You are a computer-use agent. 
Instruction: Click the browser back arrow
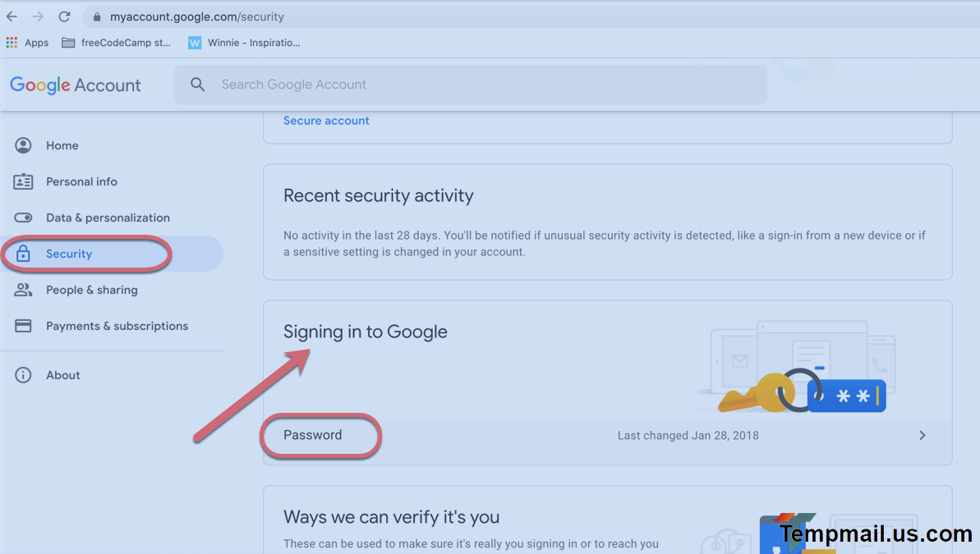(x=12, y=16)
